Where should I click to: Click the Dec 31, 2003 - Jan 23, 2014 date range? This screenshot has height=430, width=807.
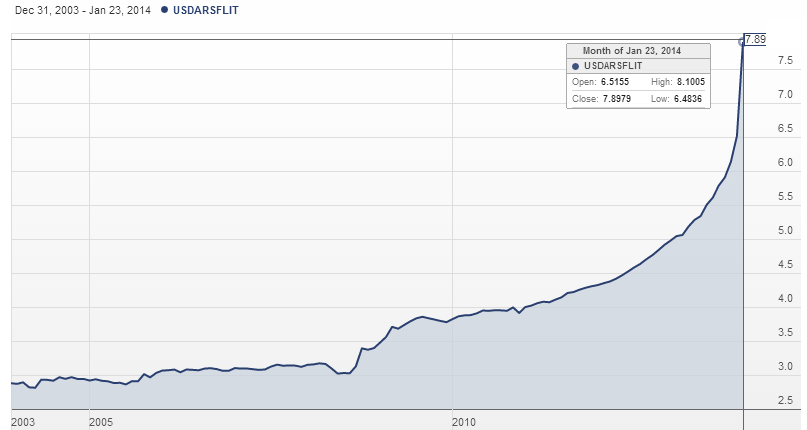pos(77,10)
